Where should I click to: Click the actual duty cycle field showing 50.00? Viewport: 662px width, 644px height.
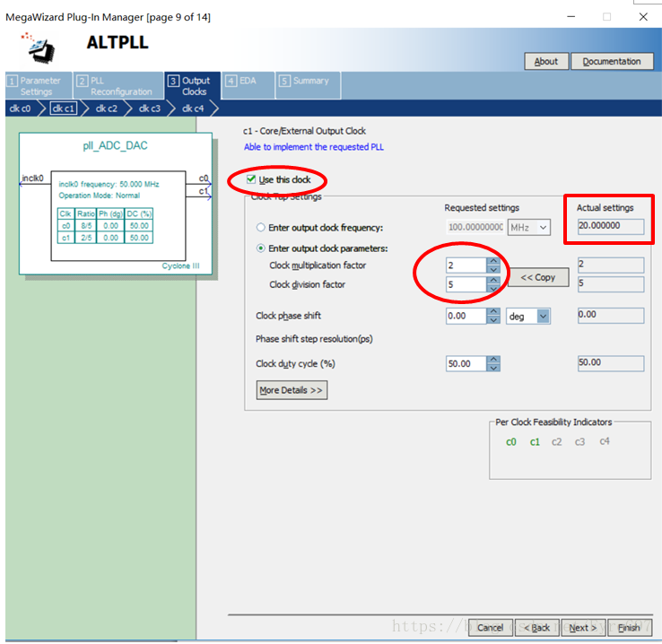(x=611, y=363)
